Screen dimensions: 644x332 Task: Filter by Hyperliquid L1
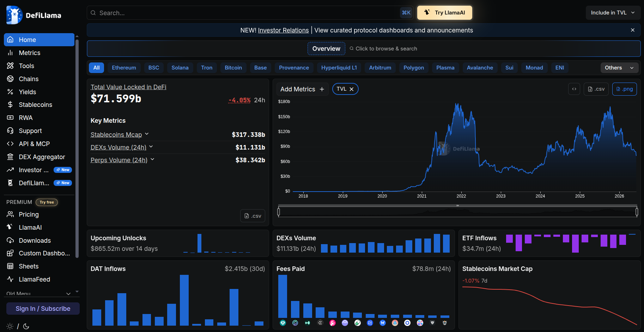[339, 68]
